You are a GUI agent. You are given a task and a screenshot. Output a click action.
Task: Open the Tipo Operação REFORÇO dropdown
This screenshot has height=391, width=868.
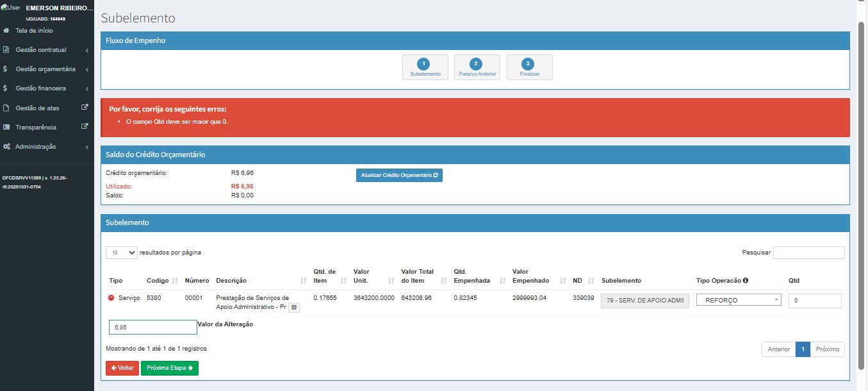tap(738, 300)
